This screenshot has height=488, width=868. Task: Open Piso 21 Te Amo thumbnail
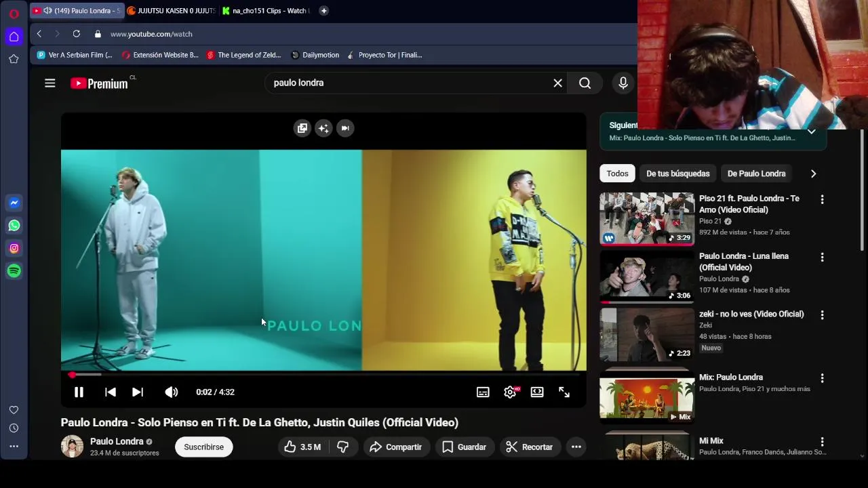647,218
